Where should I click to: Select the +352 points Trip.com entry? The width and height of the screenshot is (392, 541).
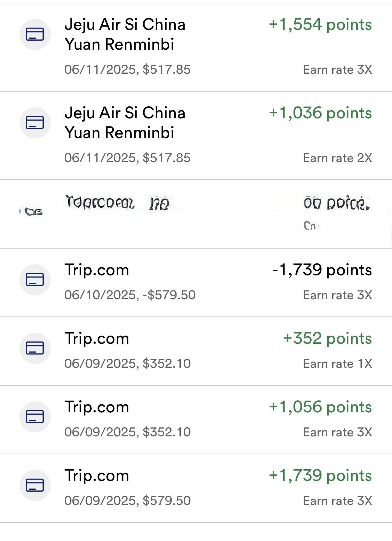click(196, 351)
